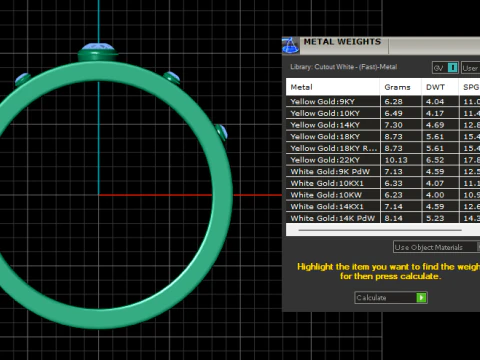Sort by the Metal column header

click(333, 87)
